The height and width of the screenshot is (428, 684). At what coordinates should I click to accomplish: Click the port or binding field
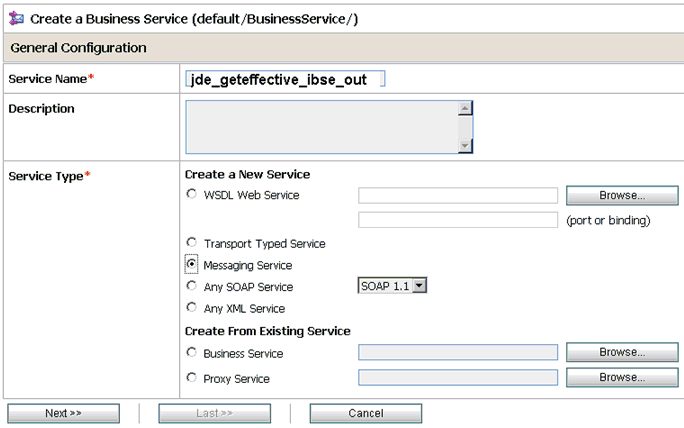(458, 220)
